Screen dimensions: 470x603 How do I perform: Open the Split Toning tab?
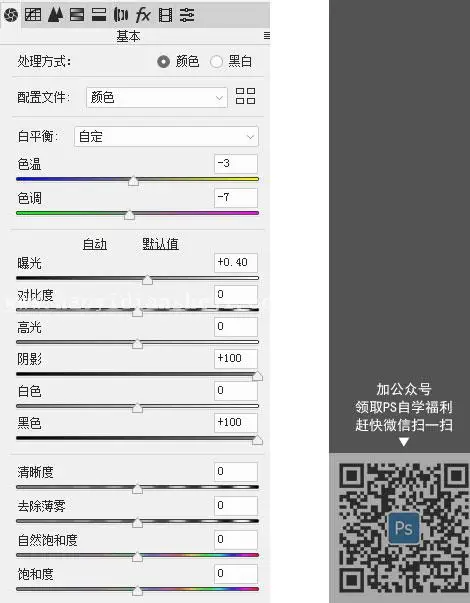click(99, 15)
